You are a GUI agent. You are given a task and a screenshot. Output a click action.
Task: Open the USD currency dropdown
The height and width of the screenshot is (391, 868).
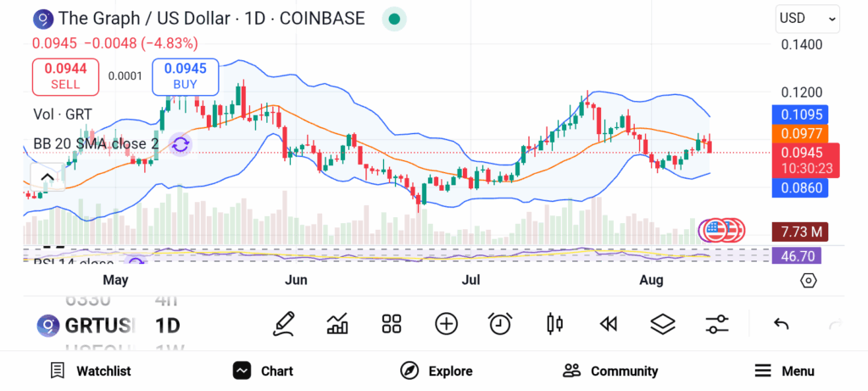808,19
